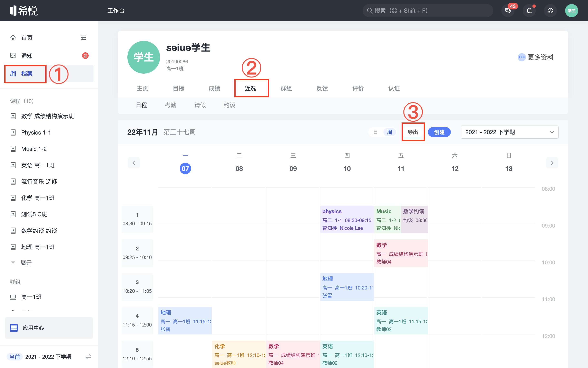
Task: Click the 导出 export button
Action: (x=413, y=132)
